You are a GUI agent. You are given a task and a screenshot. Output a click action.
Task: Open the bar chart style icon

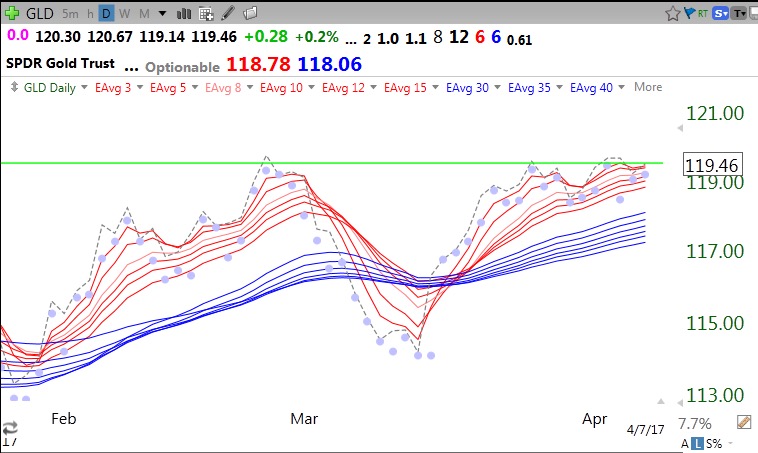point(184,14)
